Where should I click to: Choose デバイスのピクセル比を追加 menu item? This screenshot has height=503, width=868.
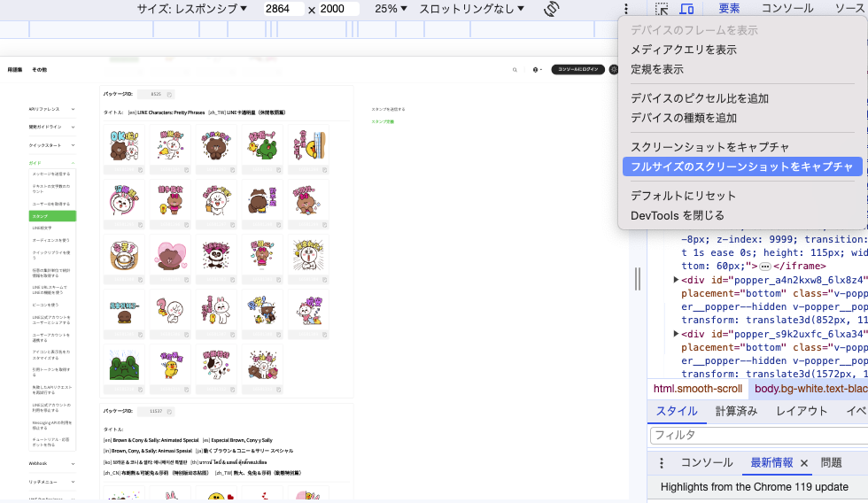742,98
